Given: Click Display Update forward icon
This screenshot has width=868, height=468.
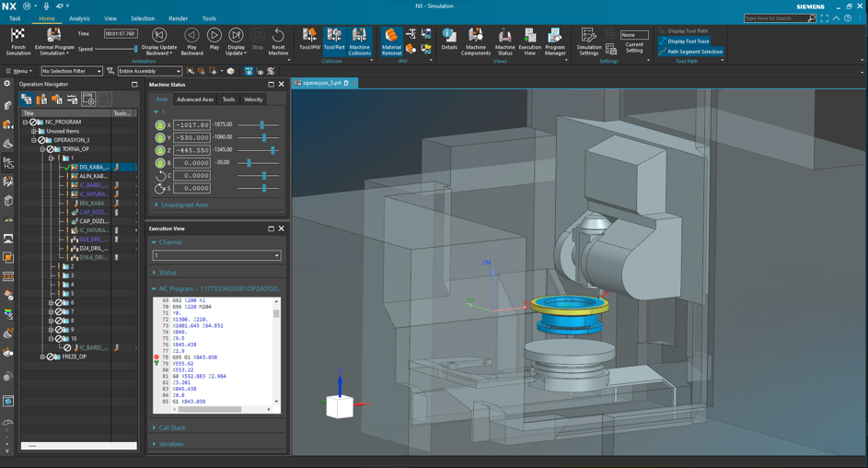Looking at the screenshot, I should 236,35.
